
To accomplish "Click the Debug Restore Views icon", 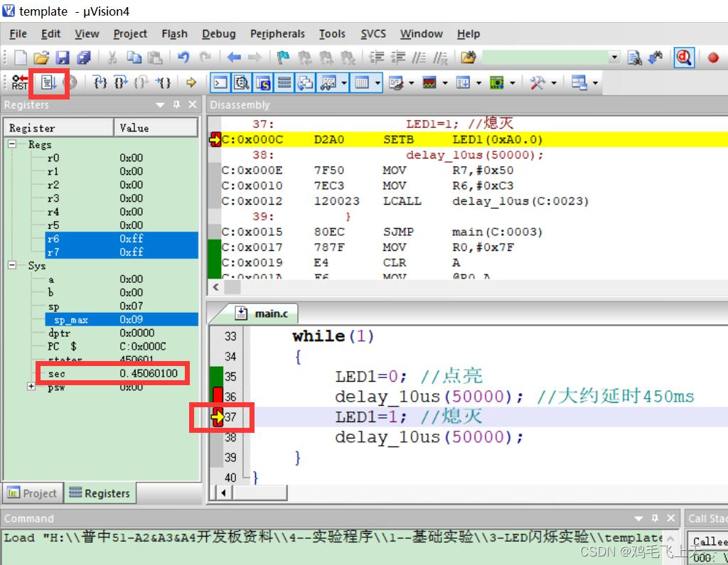I will 579,82.
